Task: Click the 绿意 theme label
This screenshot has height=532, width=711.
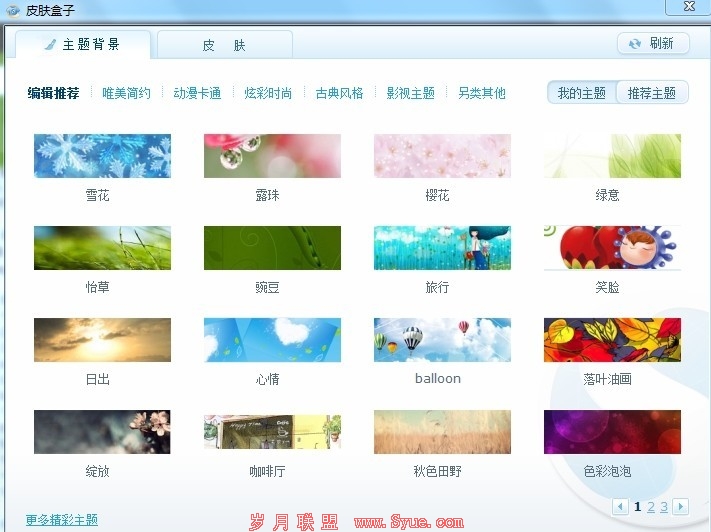Action: pyautogui.click(x=608, y=195)
